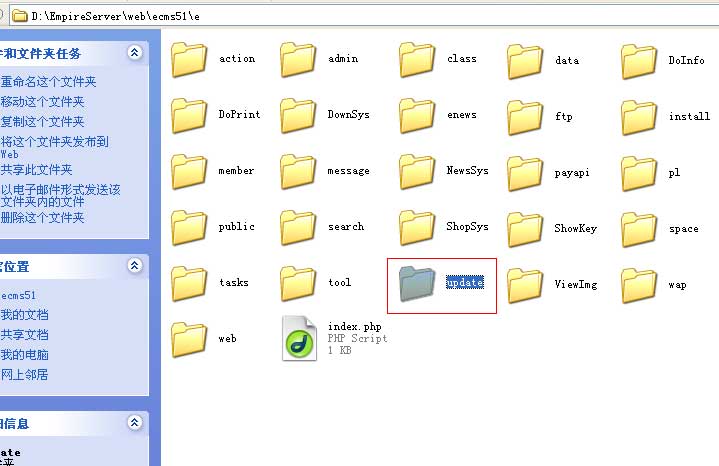Select the selected update folder
Screen dimensions: 719x466
(x=418, y=284)
